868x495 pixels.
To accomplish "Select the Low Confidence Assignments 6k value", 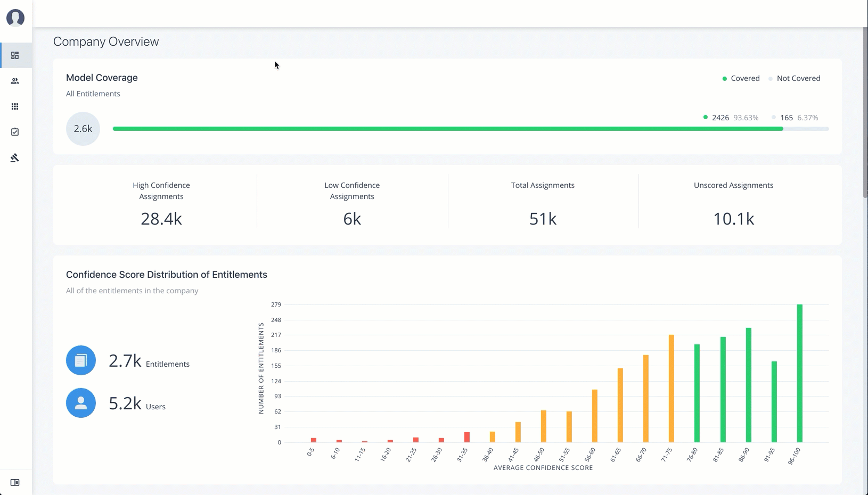I will click(352, 219).
